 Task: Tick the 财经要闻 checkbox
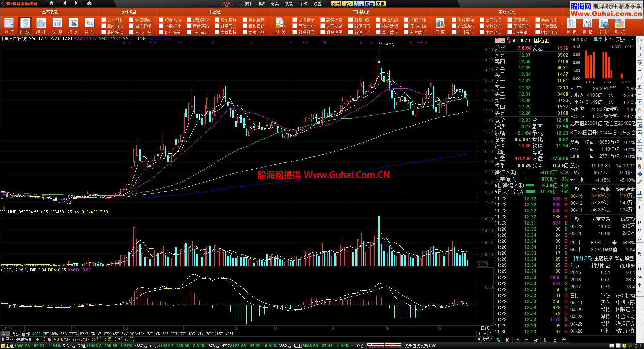pos(454,20)
